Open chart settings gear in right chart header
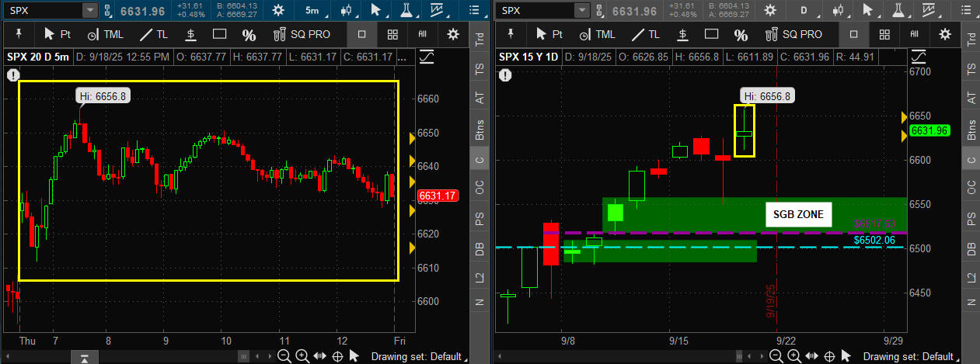The image size is (980, 364). click(945, 35)
